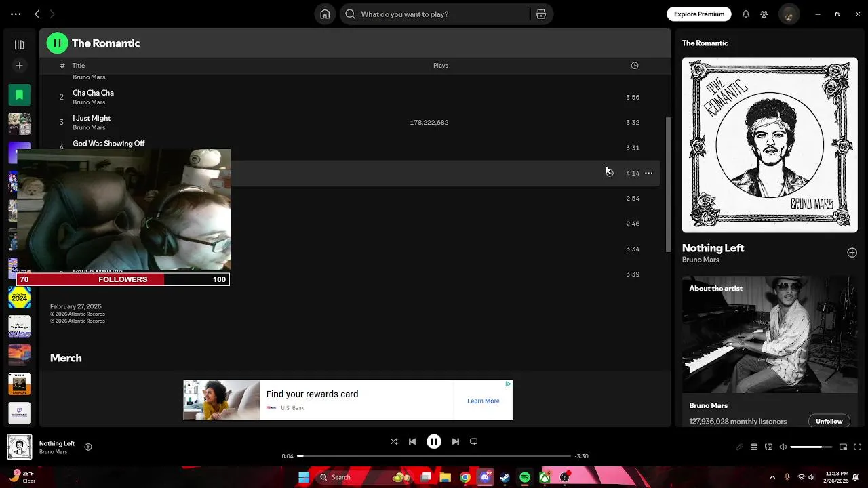
Task: Click the Plays column header
Action: point(441,66)
